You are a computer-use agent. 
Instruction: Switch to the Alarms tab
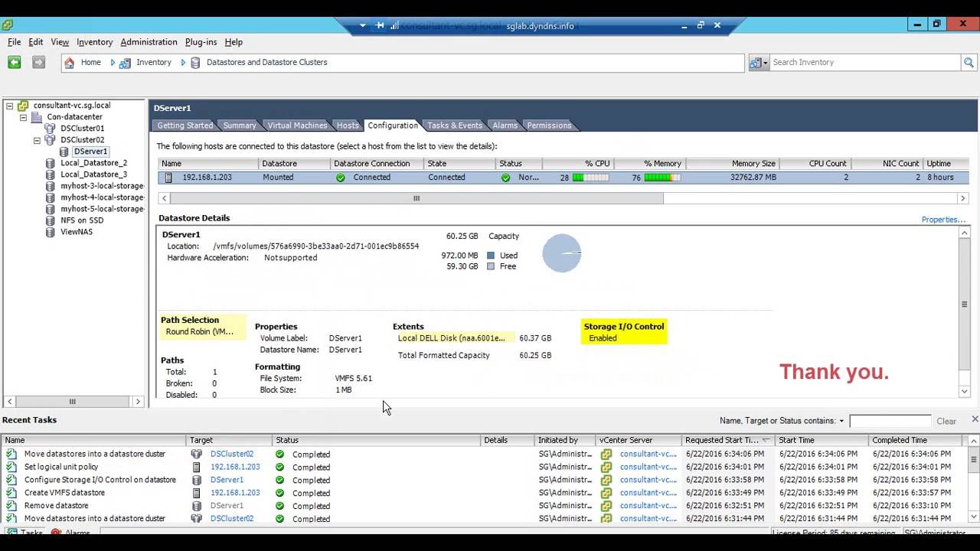(x=505, y=126)
